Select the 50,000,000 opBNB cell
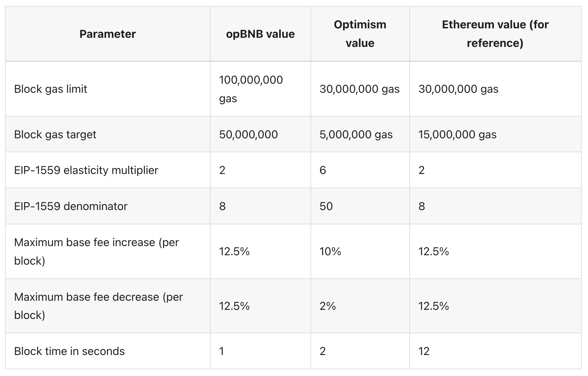588x376 pixels. 248,134
